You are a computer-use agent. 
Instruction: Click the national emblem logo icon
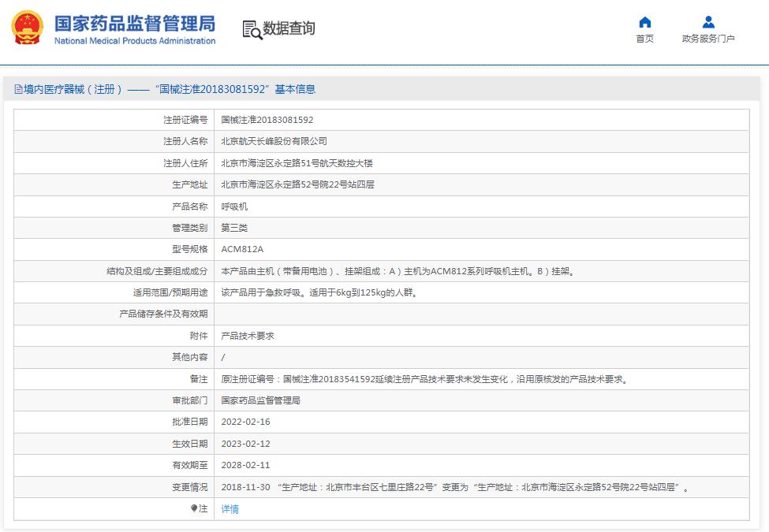coord(26,27)
